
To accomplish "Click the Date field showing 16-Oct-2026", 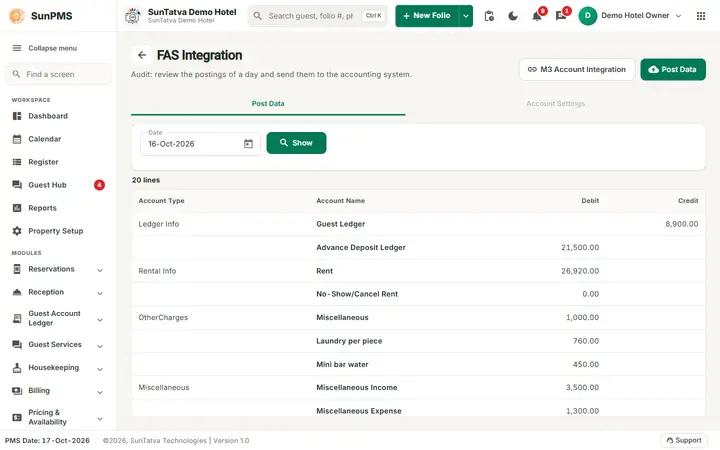I will pyautogui.click(x=200, y=144).
